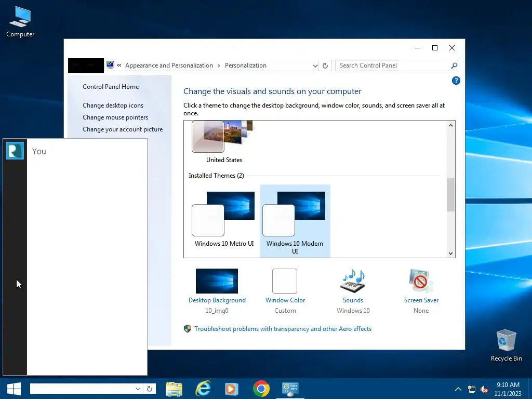Open the clock showing 9:10 AM
This screenshot has width=532, height=399.
508,389
